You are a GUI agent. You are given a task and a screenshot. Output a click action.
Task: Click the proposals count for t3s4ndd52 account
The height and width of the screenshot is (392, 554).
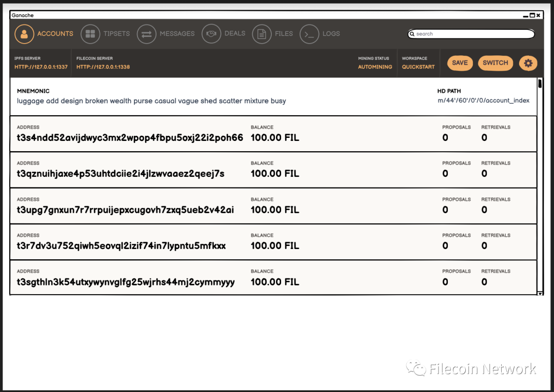coord(445,138)
